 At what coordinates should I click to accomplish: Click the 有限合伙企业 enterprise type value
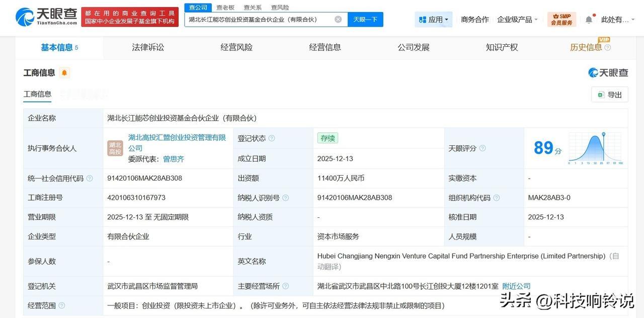128,236
